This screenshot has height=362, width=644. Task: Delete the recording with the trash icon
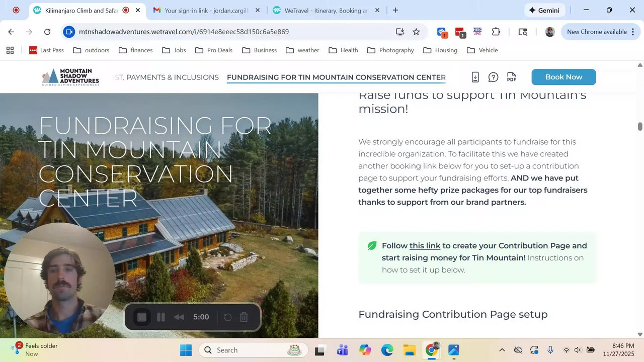(244, 317)
